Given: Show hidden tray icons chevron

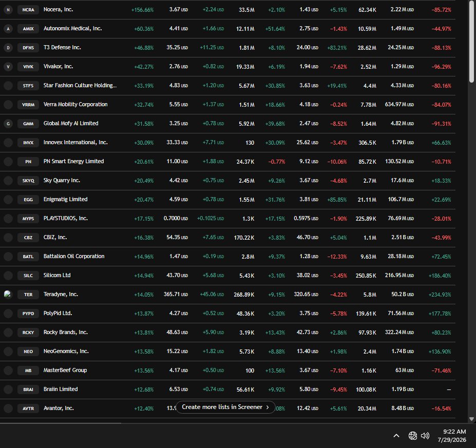Looking at the screenshot, I should (396, 436).
